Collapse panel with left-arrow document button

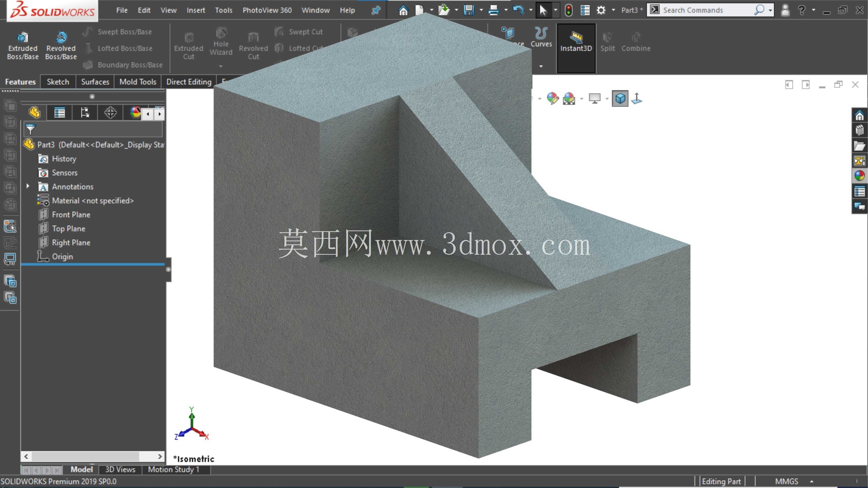(789, 84)
